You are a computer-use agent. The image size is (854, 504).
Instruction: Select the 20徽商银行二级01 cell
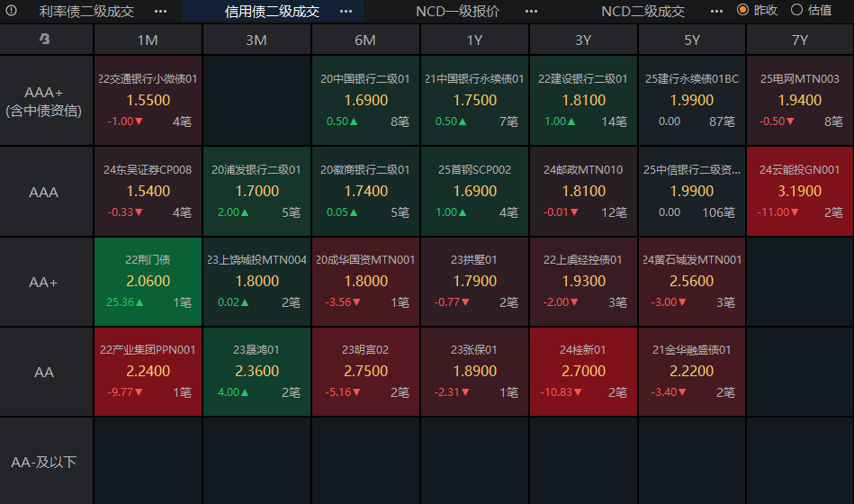coord(365,191)
